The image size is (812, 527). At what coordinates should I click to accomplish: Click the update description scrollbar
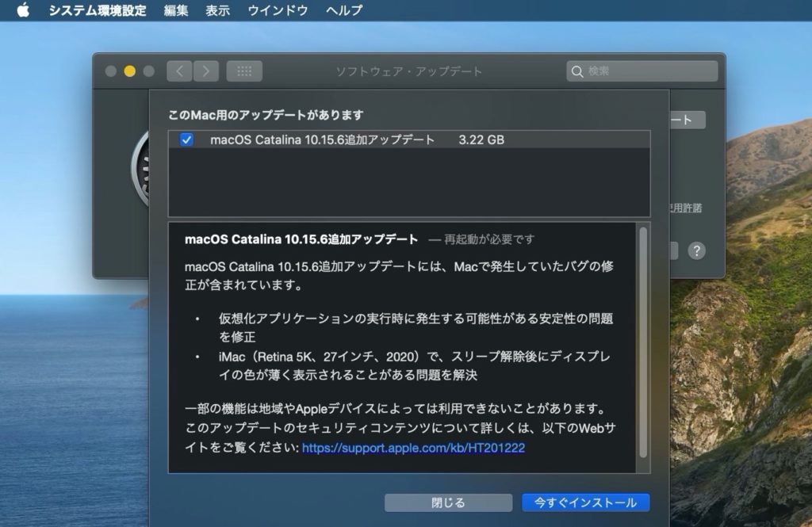[643, 341]
